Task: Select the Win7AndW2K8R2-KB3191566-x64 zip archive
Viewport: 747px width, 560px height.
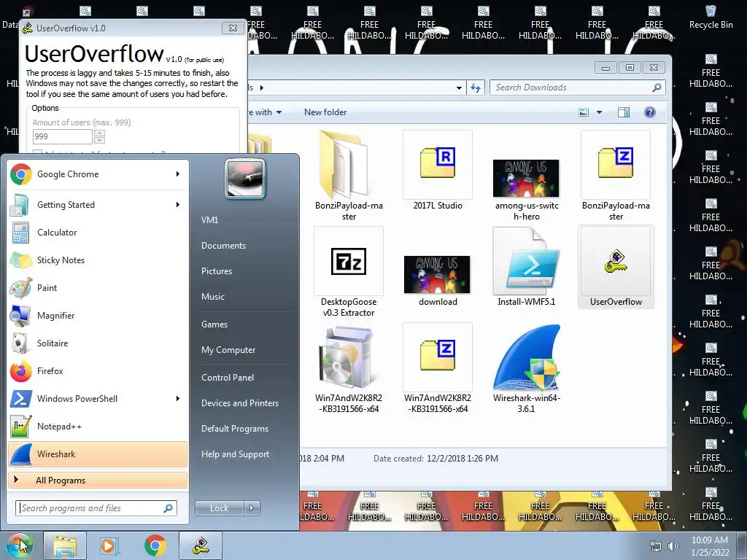Action: pyautogui.click(x=438, y=368)
